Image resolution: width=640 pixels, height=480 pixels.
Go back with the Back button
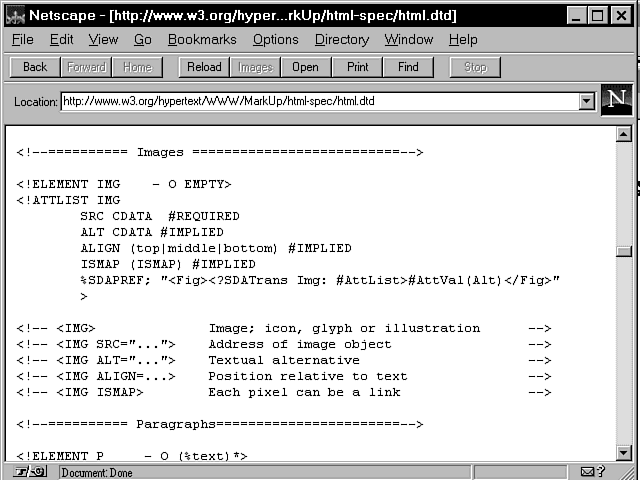[x=35, y=67]
